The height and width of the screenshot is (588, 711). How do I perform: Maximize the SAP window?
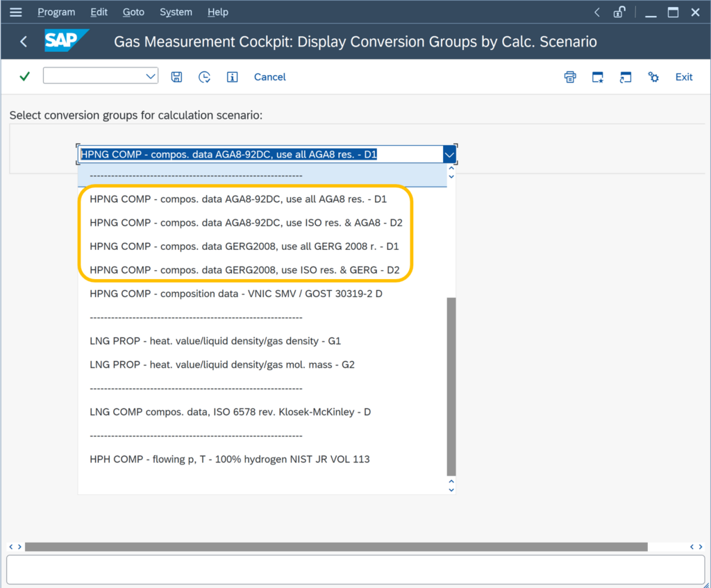point(673,12)
